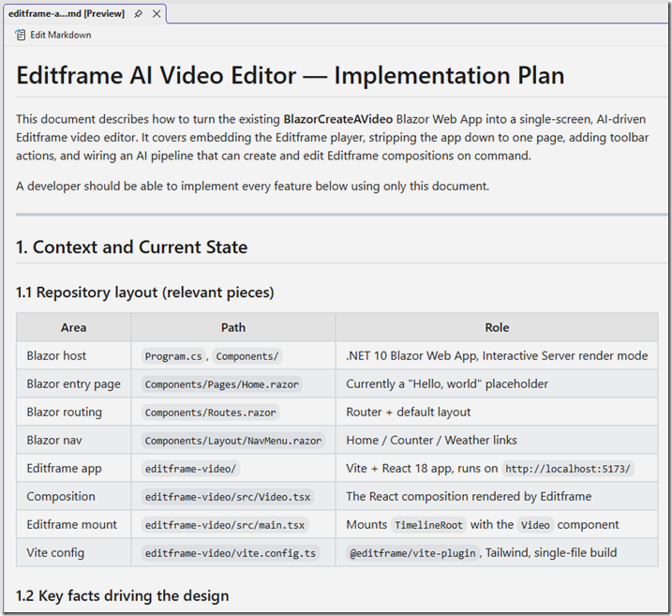Click the Role column header
Image resolution: width=672 pixels, height=616 pixels.
[x=497, y=327]
